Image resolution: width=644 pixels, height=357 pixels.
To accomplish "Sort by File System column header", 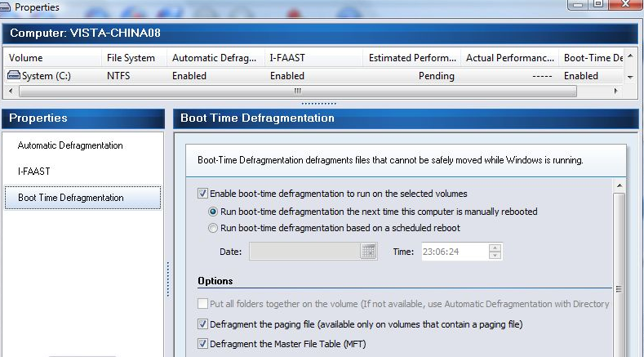I will pyautogui.click(x=135, y=57).
